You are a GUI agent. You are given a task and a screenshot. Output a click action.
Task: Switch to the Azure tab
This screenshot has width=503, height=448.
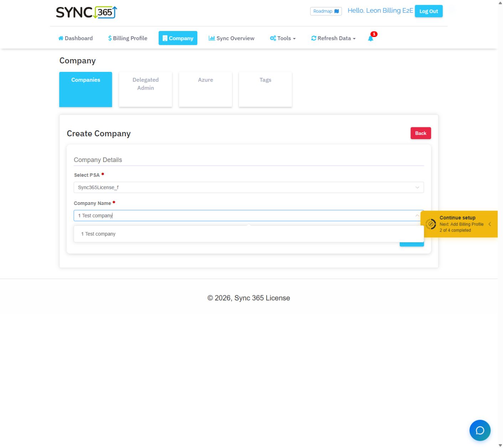point(206,89)
